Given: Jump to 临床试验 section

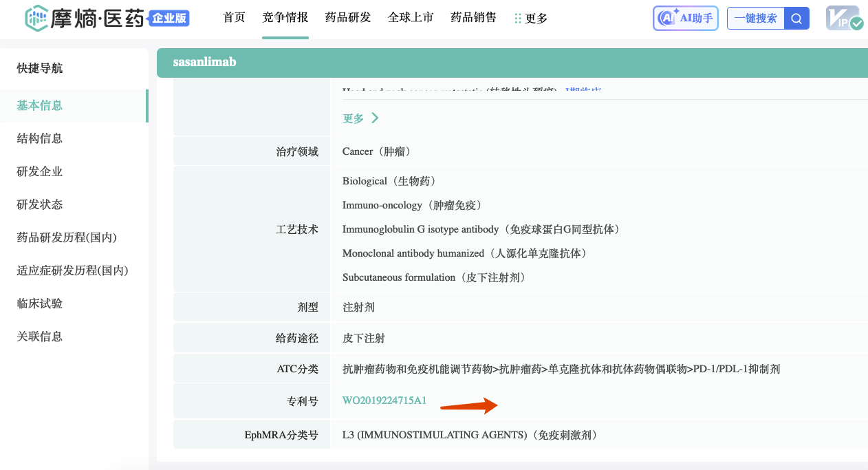Looking at the screenshot, I should [x=40, y=303].
